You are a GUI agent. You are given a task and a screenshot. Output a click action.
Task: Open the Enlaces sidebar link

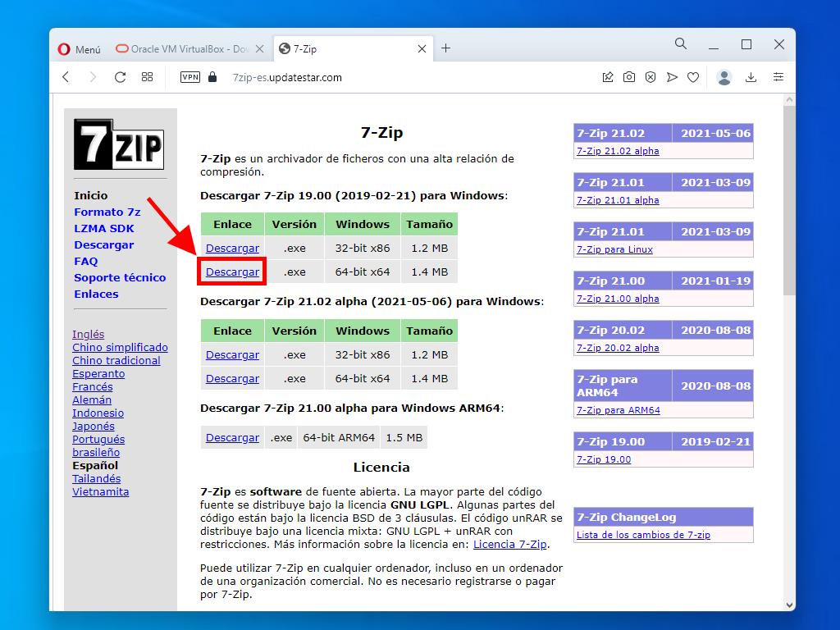tap(96, 294)
